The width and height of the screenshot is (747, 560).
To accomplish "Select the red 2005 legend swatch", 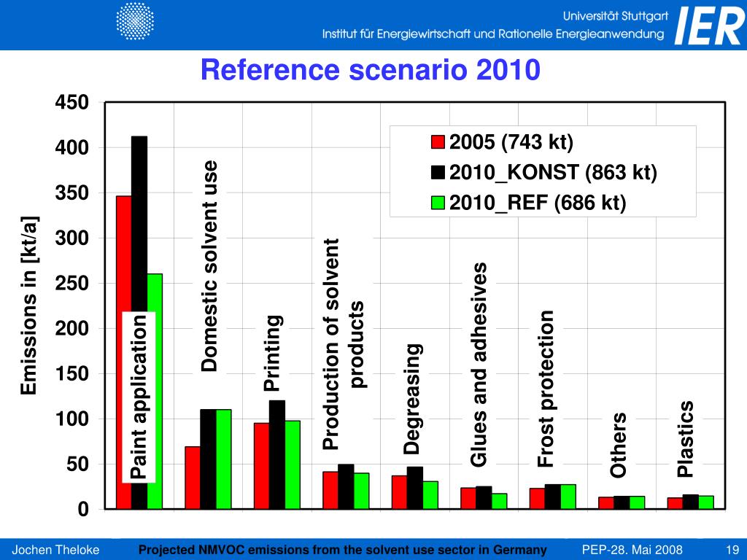I will [438, 142].
